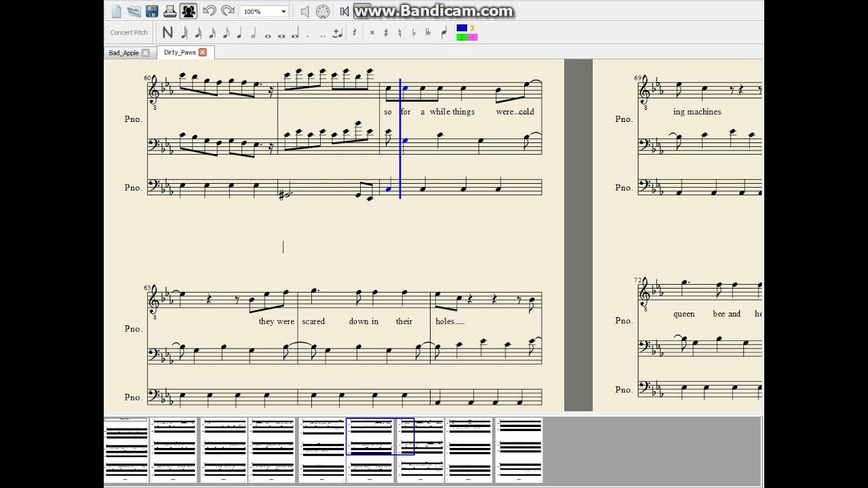
Task: Select voice 3, the yellow swatch
Action: pyautogui.click(x=472, y=28)
